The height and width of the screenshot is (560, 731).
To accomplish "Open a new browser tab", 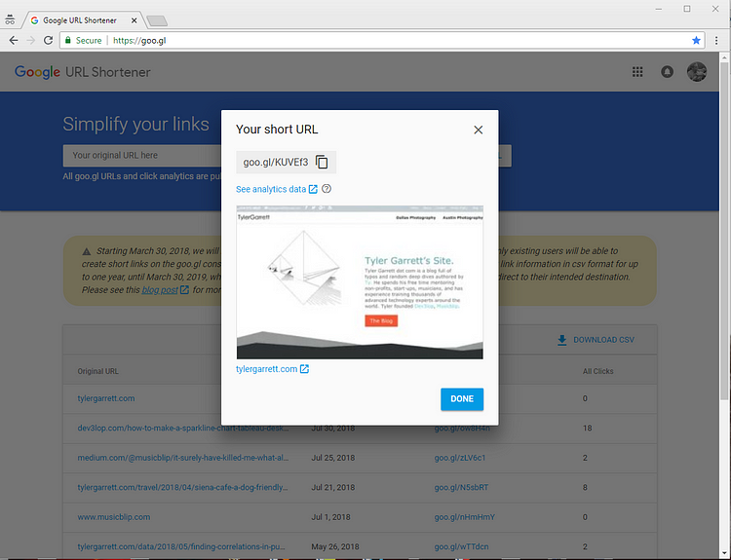I will pos(157,21).
